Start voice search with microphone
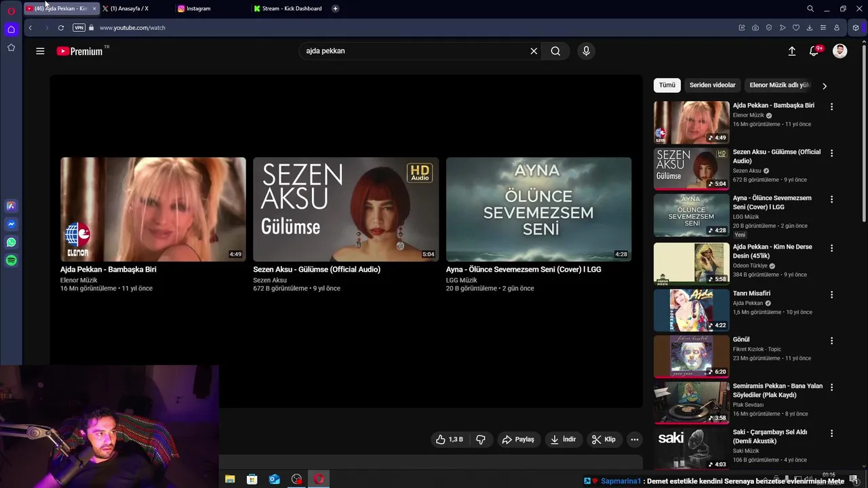 tap(587, 51)
